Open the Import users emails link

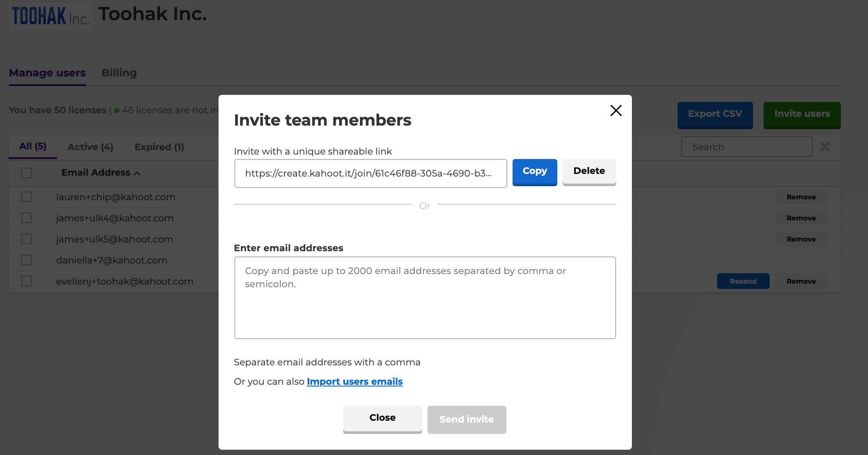[355, 382]
